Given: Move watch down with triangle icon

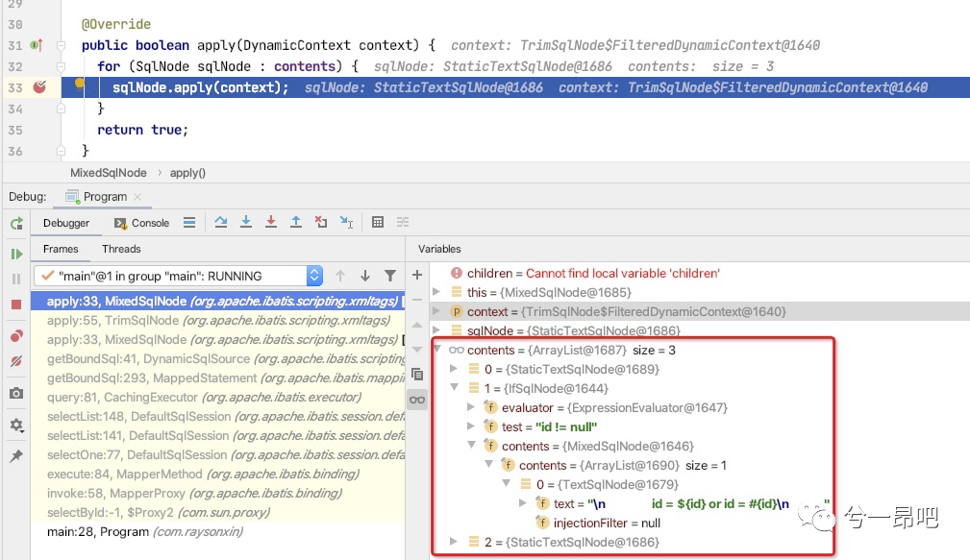Looking at the screenshot, I should click(x=417, y=350).
